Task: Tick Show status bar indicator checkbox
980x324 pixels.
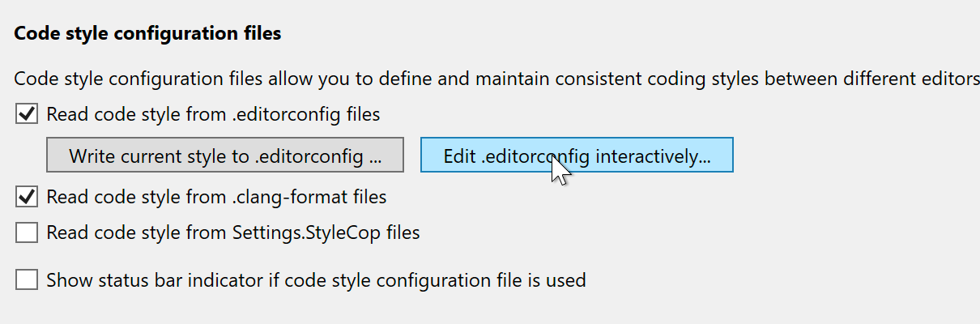Action: pyautogui.click(x=27, y=281)
